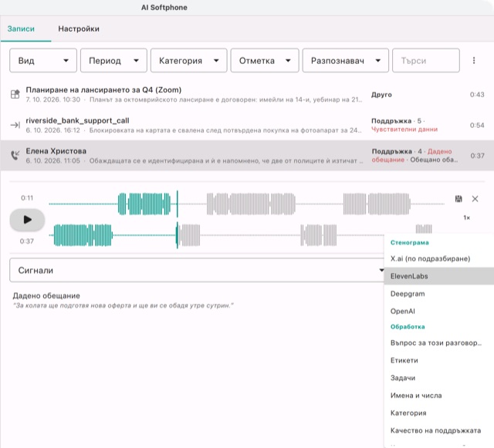Click the Дадено обещание signal heading

(x=46, y=295)
